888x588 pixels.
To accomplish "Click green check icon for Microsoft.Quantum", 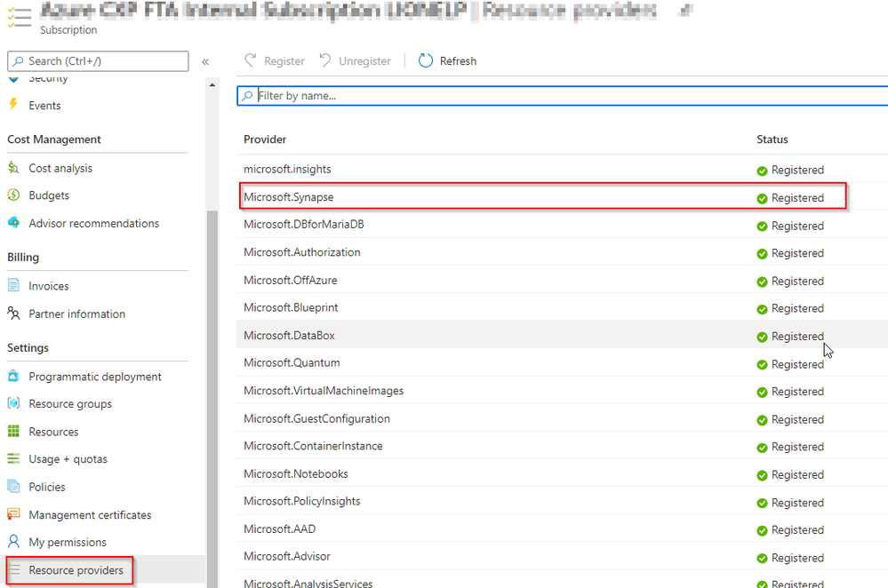I will [762, 364].
